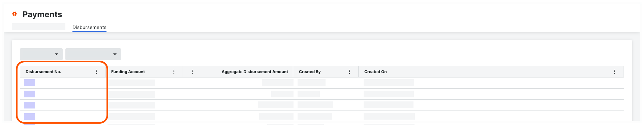Sort by Disbursement No. column header
The height and width of the screenshot is (125, 644).
pyautogui.click(x=43, y=72)
